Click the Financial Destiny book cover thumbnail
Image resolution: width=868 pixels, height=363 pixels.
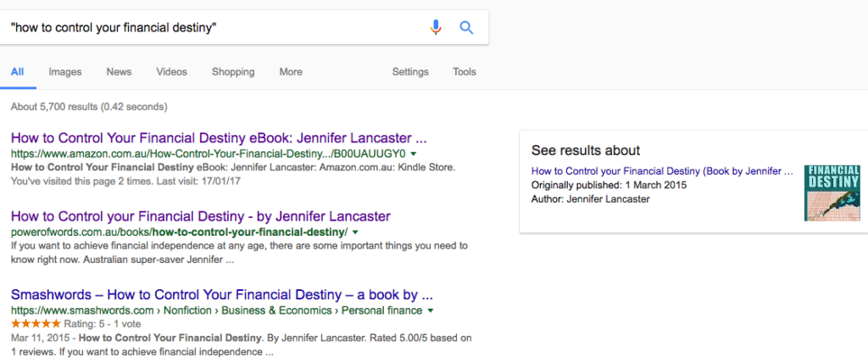tap(831, 193)
